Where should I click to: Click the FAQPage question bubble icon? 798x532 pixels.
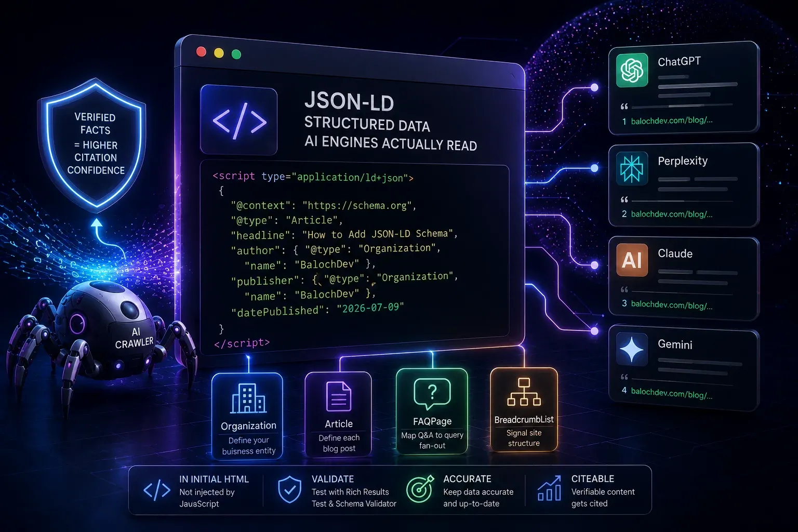pos(432,393)
